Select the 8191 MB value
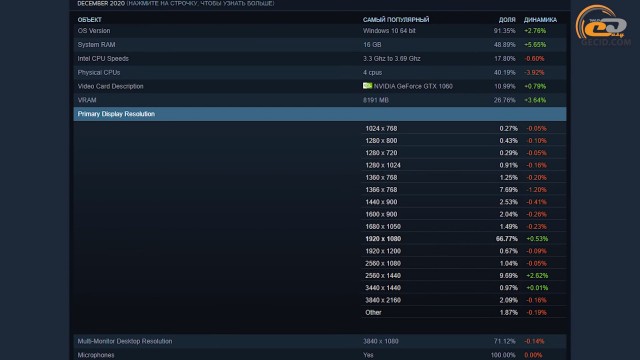This screenshot has height=360, width=640. [376, 100]
